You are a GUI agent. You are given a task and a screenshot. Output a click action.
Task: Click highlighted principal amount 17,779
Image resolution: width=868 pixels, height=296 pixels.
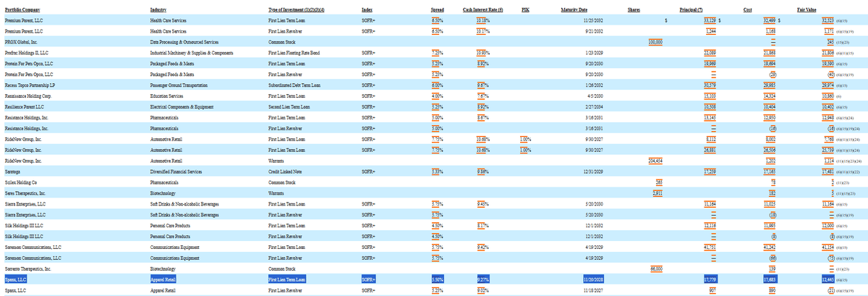click(x=710, y=278)
